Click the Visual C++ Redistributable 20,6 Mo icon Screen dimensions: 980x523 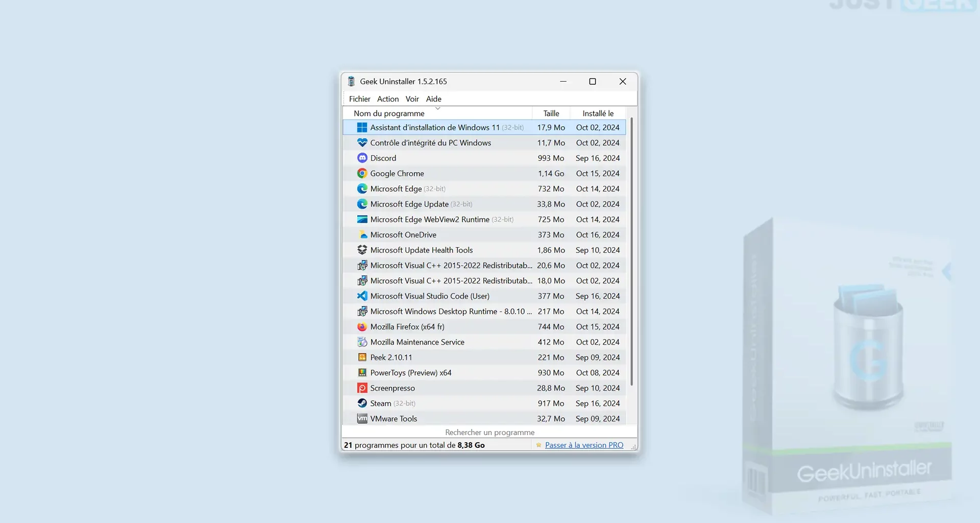click(362, 265)
